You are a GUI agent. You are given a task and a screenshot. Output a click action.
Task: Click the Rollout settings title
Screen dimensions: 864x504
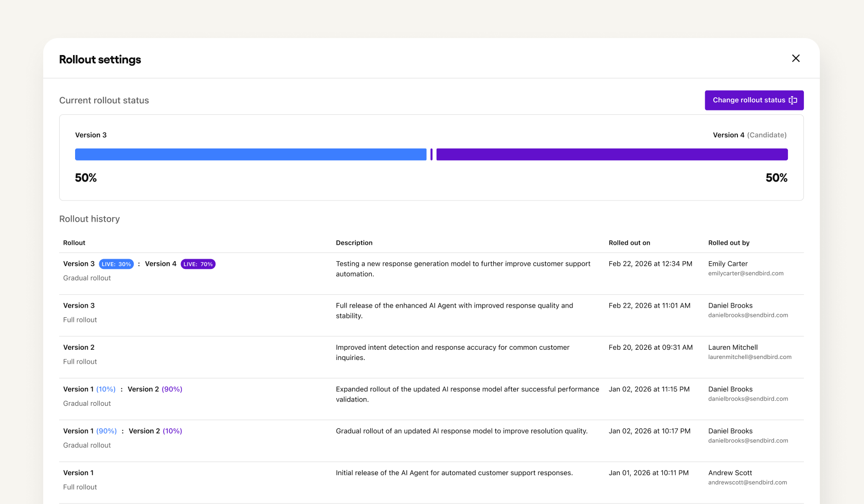[x=100, y=60]
